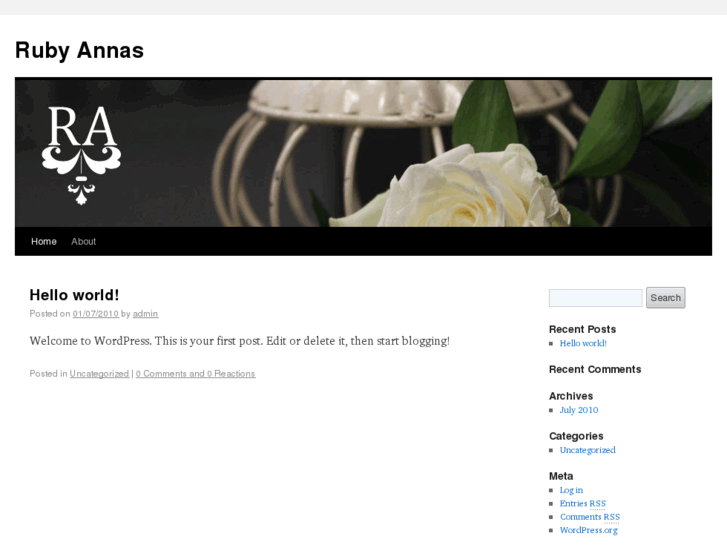
Task: Open the Comments RSS feed link
Action: pos(590,517)
